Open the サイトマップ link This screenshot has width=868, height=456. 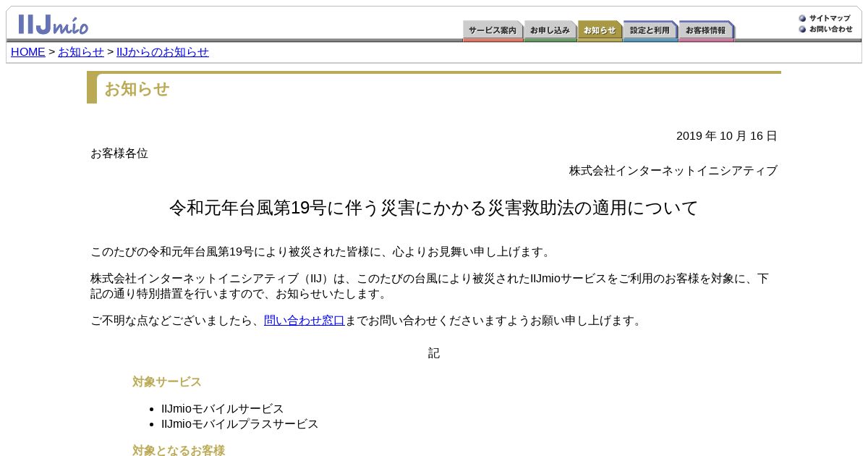pyautogui.click(x=830, y=18)
